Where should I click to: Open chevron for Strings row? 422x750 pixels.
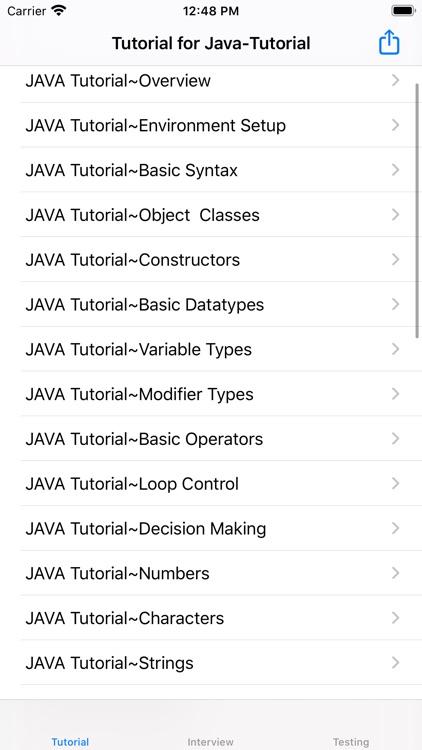pyautogui.click(x=395, y=663)
